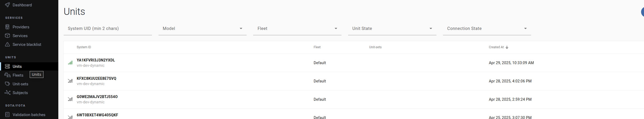This screenshot has height=119, width=644.
Task: Open unit KFXC8KUU2EE8E7SVQ
Action: click(97, 78)
